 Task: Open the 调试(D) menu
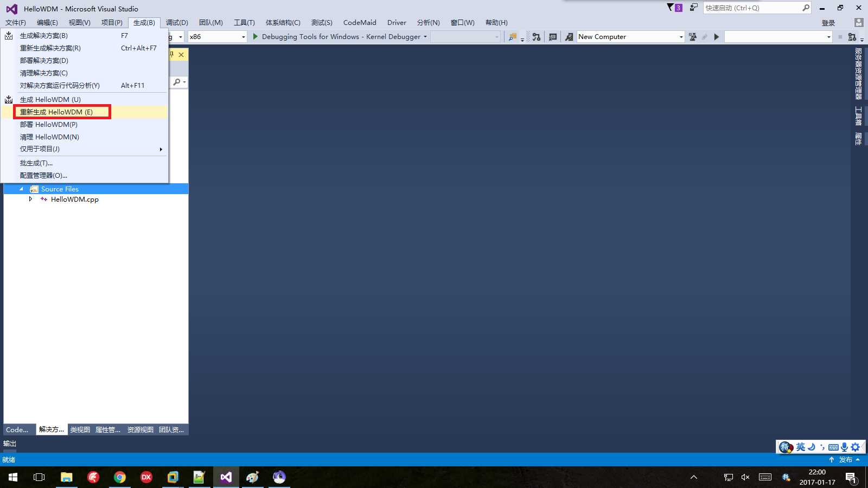pyautogui.click(x=177, y=23)
